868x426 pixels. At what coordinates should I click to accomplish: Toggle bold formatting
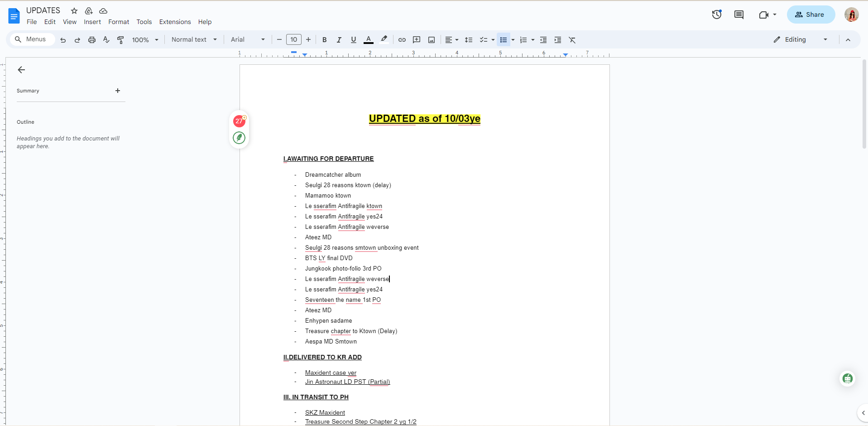pos(324,40)
